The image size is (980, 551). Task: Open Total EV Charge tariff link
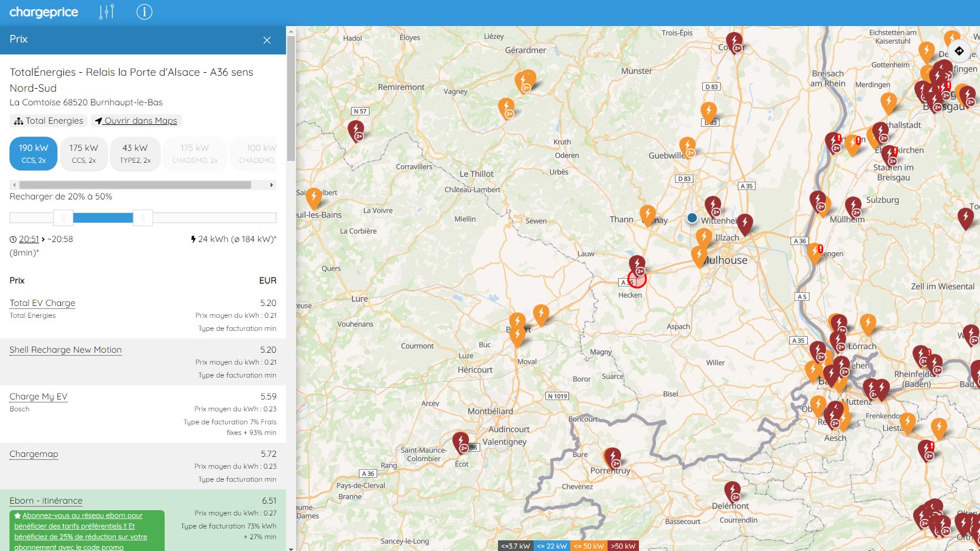[43, 303]
